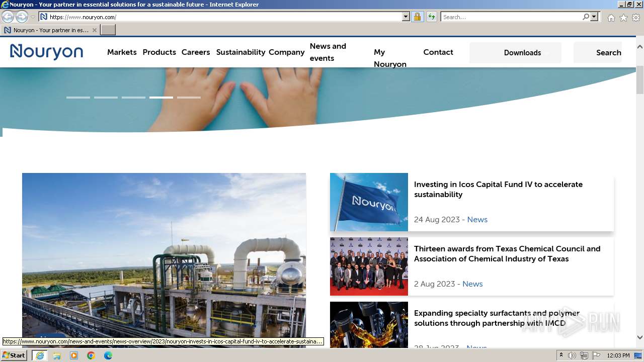The image size is (644, 362).
Task: Select the active fourth carousel indicator
Action: point(161,98)
